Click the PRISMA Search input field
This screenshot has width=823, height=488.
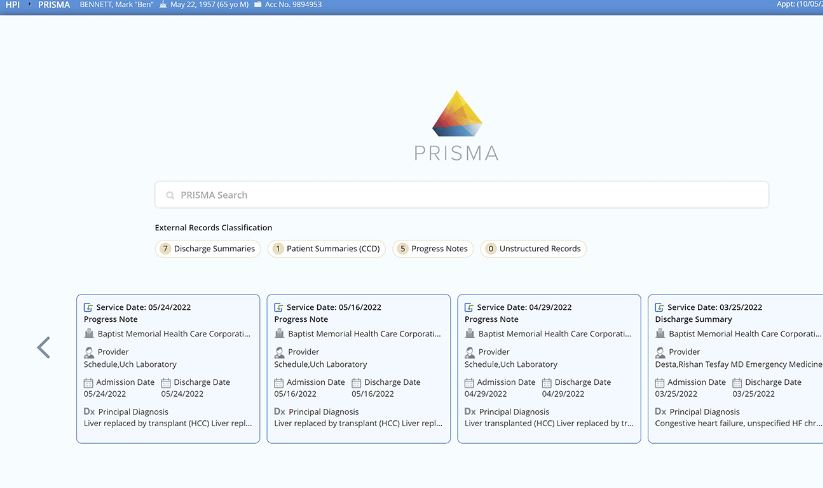pos(461,195)
